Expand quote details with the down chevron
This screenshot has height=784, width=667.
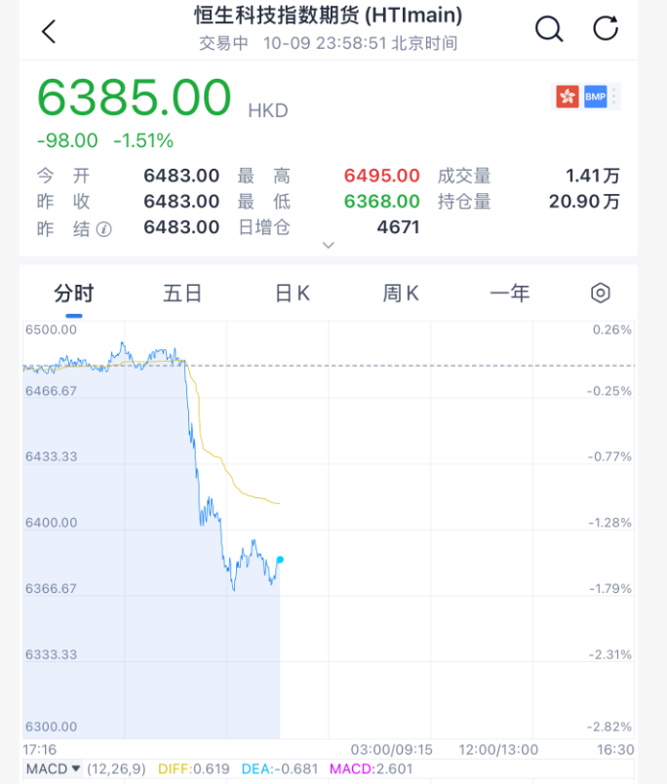pos(328,245)
